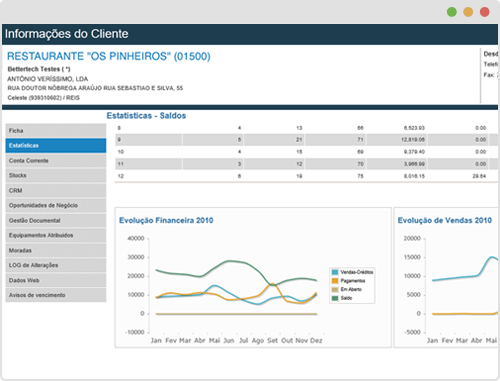Click the orange window control dot

468,12
